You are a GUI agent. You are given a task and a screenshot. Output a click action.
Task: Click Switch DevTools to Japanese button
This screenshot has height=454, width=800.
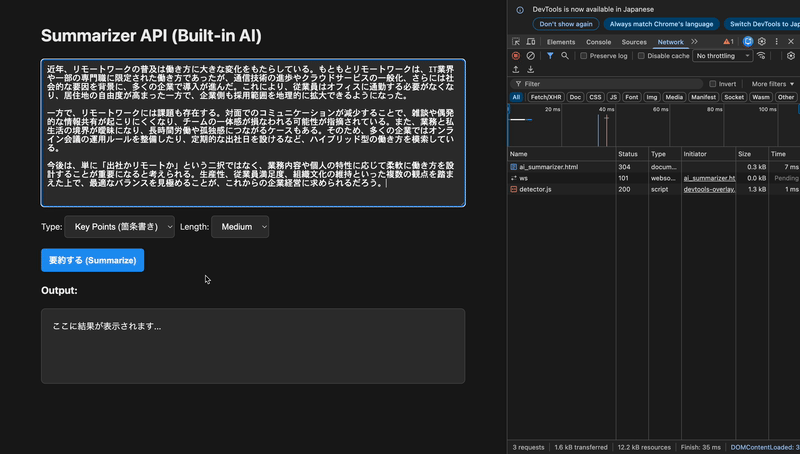click(x=762, y=24)
